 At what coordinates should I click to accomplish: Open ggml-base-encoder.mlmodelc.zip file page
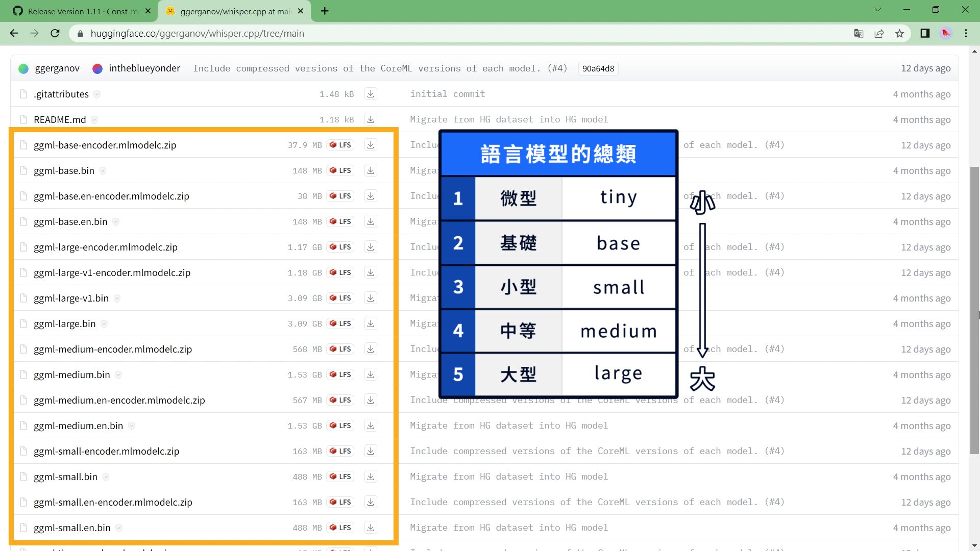(105, 145)
